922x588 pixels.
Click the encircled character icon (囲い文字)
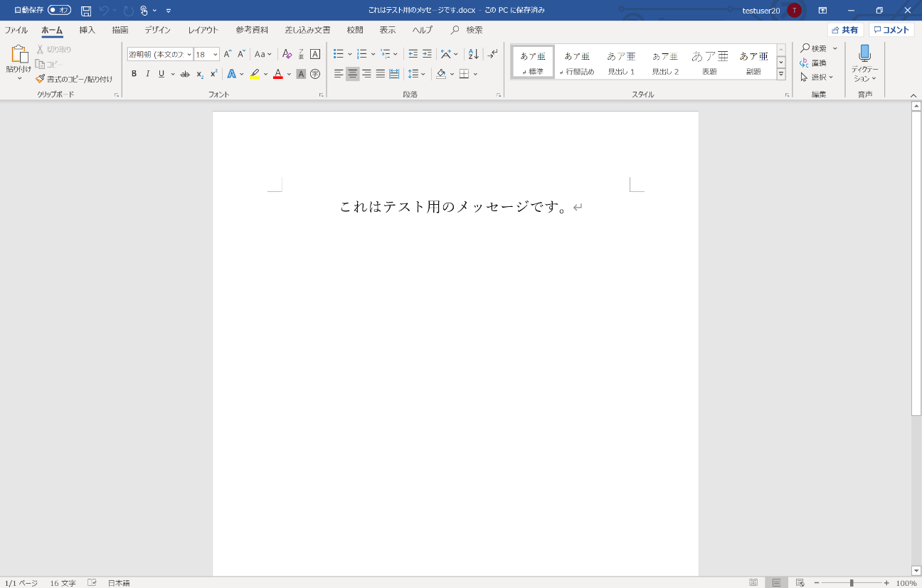(315, 74)
